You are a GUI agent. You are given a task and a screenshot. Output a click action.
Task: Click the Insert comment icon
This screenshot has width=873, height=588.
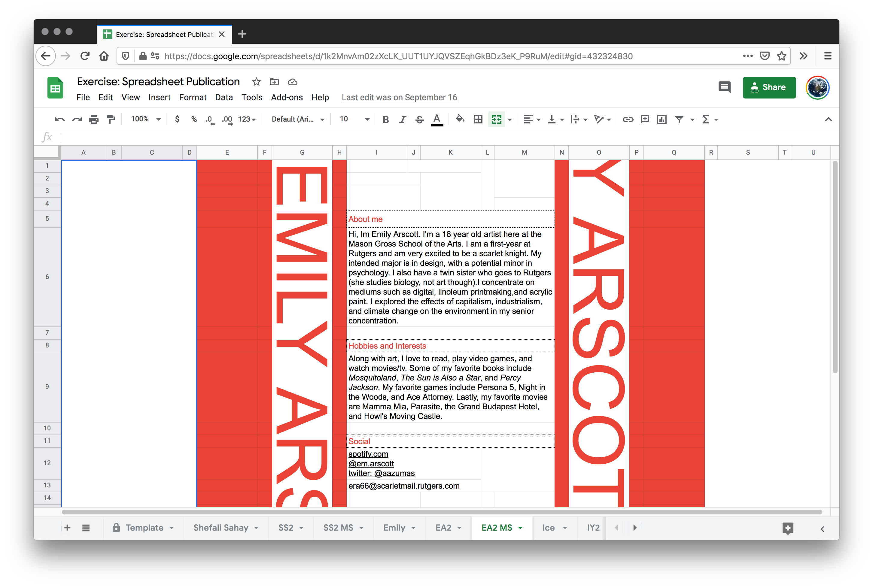(x=644, y=120)
